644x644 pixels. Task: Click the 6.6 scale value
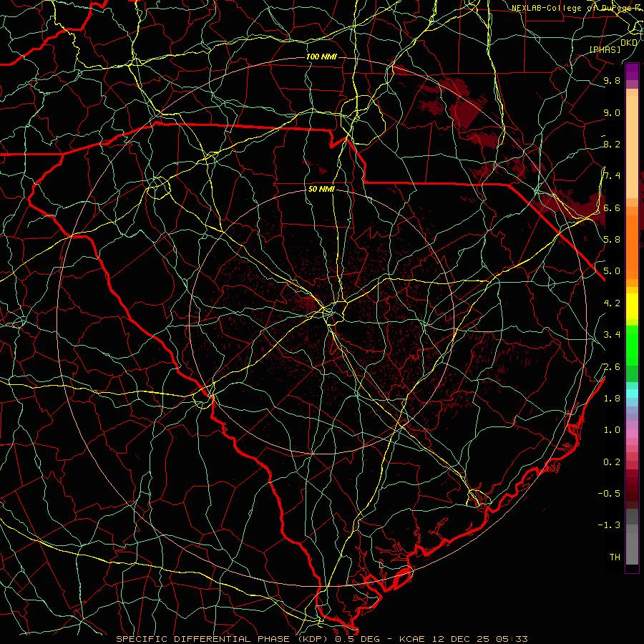[x=612, y=208]
